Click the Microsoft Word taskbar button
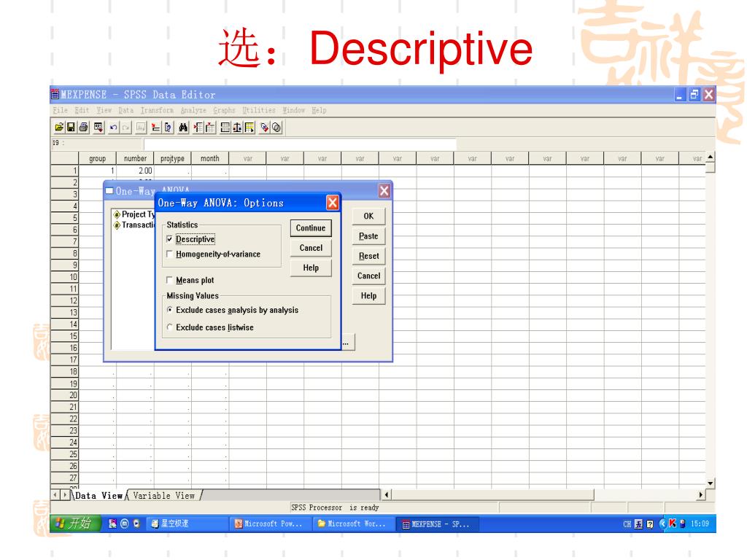Viewport: 747px width, 560px height. [x=352, y=524]
